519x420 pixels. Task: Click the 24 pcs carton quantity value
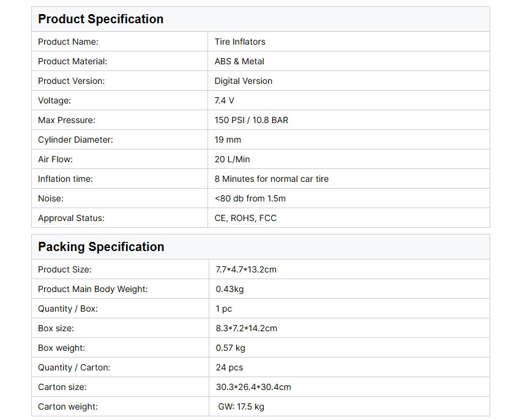229,367
